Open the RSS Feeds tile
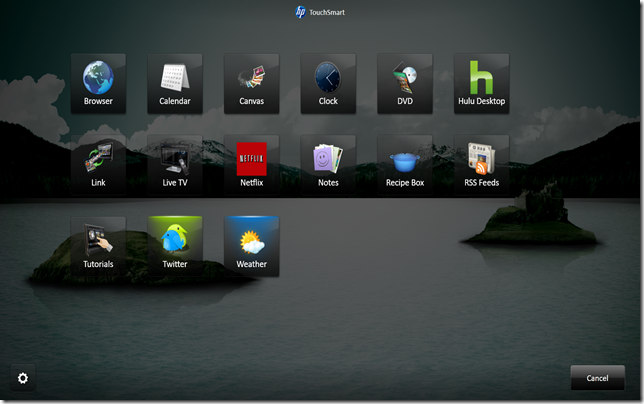 481,165
